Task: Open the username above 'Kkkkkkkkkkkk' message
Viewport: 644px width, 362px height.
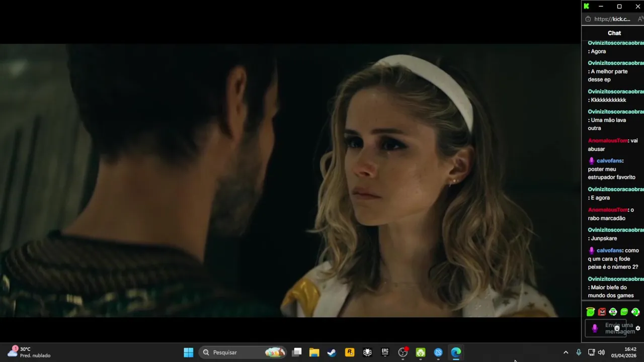Action: point(616,92)
